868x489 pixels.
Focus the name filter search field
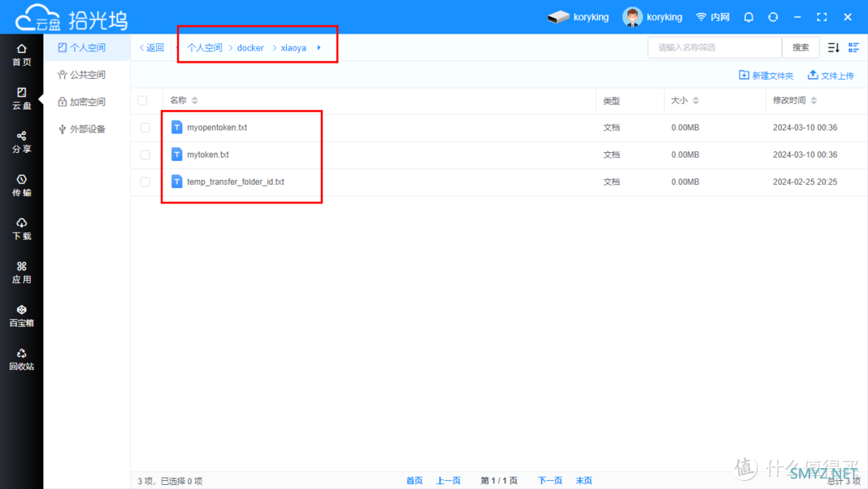714,47
